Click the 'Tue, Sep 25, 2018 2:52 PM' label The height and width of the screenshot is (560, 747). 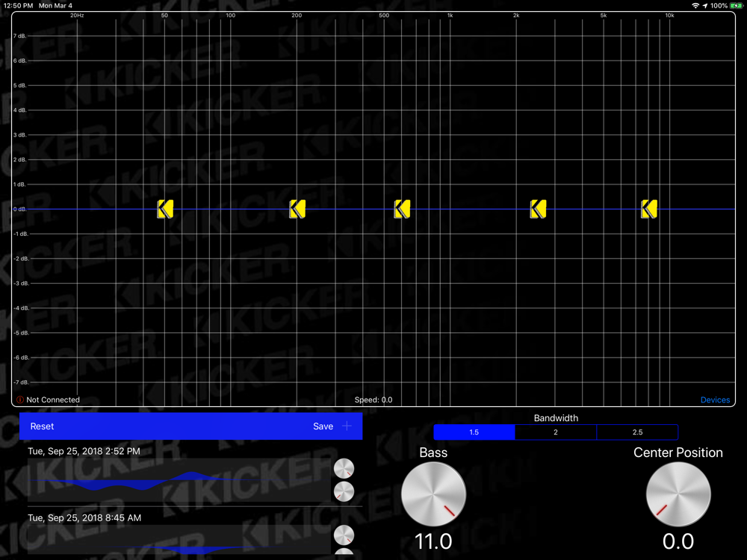click(x=84, y=451)
